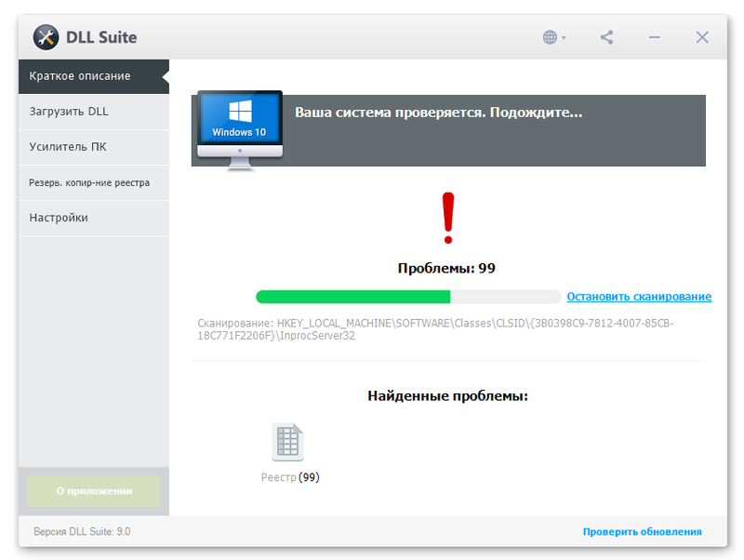Open the language globe dropdown
This screenshot has height=560, width=744.
pyautogui.click(x=553, y=37)
